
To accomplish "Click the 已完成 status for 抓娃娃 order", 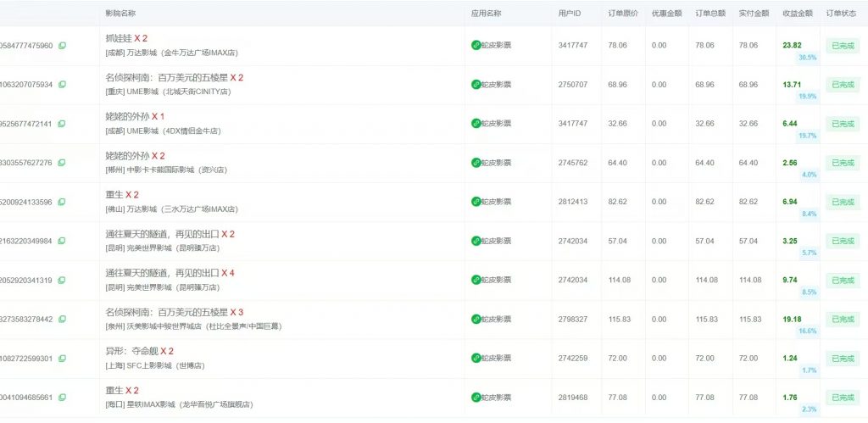I will pos(843,46).
